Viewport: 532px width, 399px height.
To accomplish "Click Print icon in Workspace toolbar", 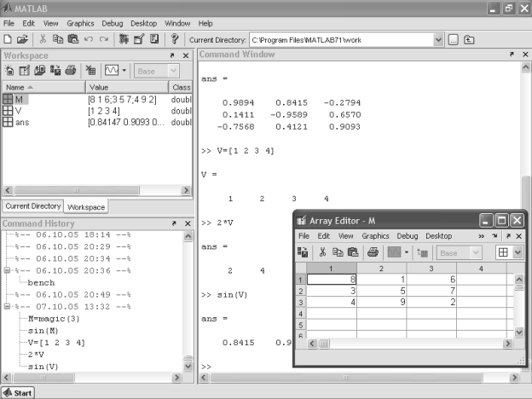I will [x=71, y=71].
